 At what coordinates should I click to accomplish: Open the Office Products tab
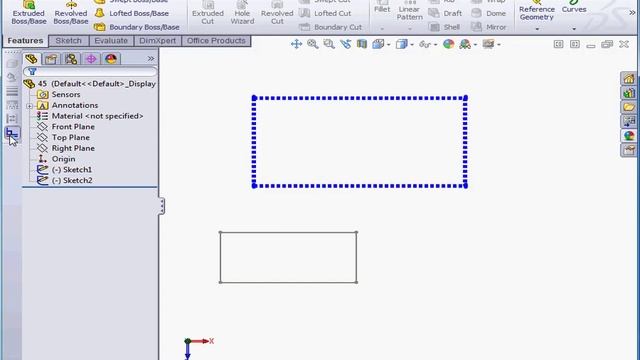[216, 41]
